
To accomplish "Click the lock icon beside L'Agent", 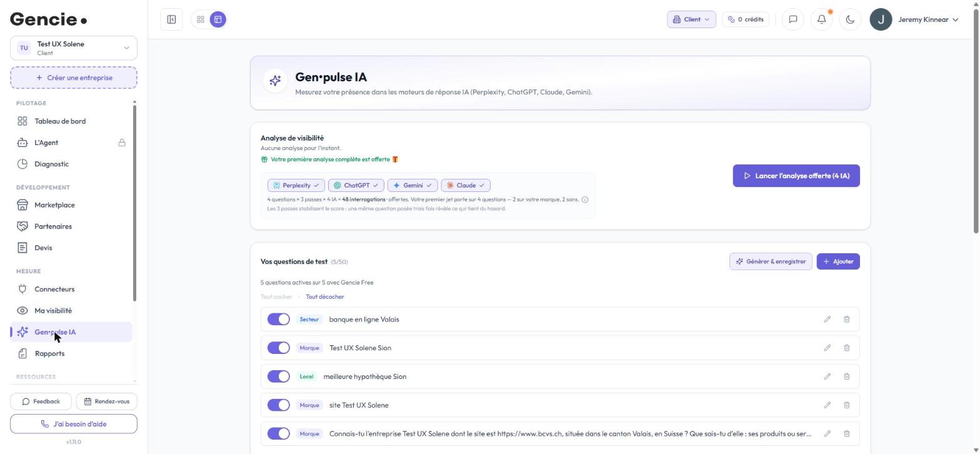I will tap(122, 143).
